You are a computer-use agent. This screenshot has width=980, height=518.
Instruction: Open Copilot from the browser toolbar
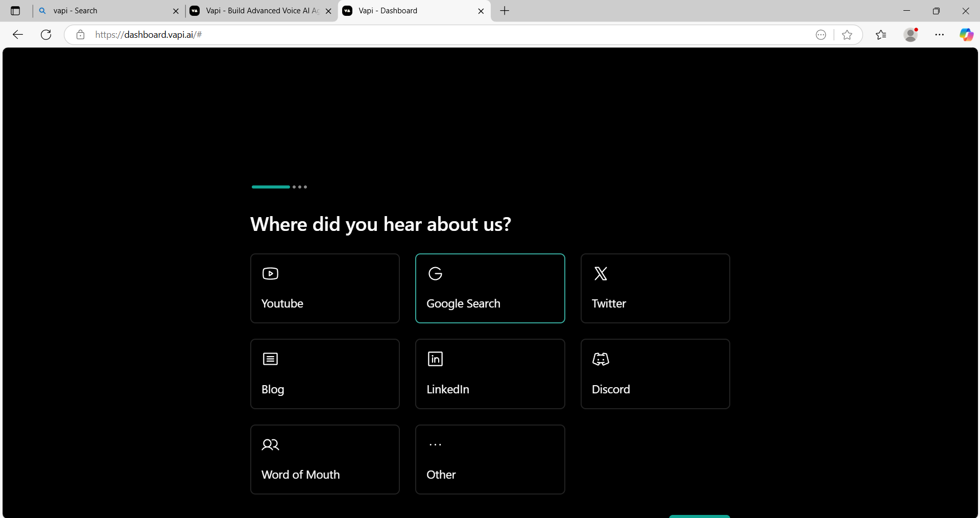coord(967,34)
